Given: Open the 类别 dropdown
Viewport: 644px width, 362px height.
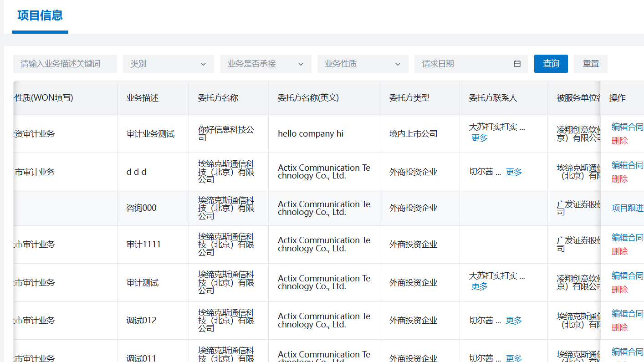Looking at the screenshot, I should [x=168, y=64].
